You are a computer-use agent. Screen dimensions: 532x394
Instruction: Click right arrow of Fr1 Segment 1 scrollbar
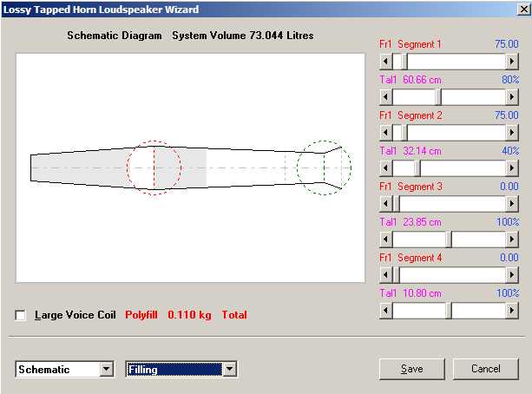pyautogui.click(x=512, y=62)
